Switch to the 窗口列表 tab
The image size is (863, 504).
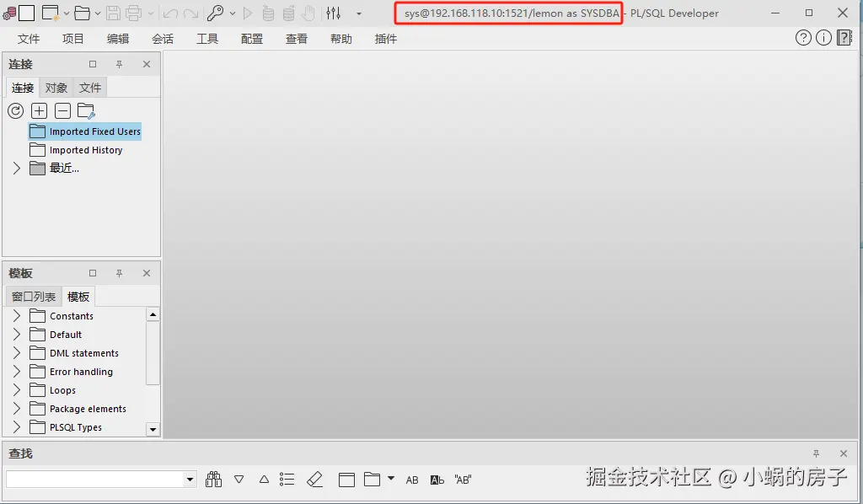tap(34, 297)
